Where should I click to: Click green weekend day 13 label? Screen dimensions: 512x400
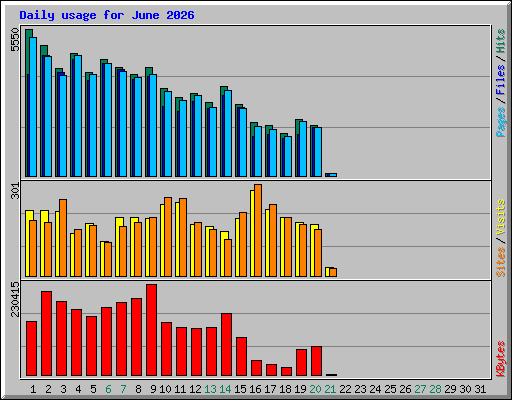[x=210, y=389]
